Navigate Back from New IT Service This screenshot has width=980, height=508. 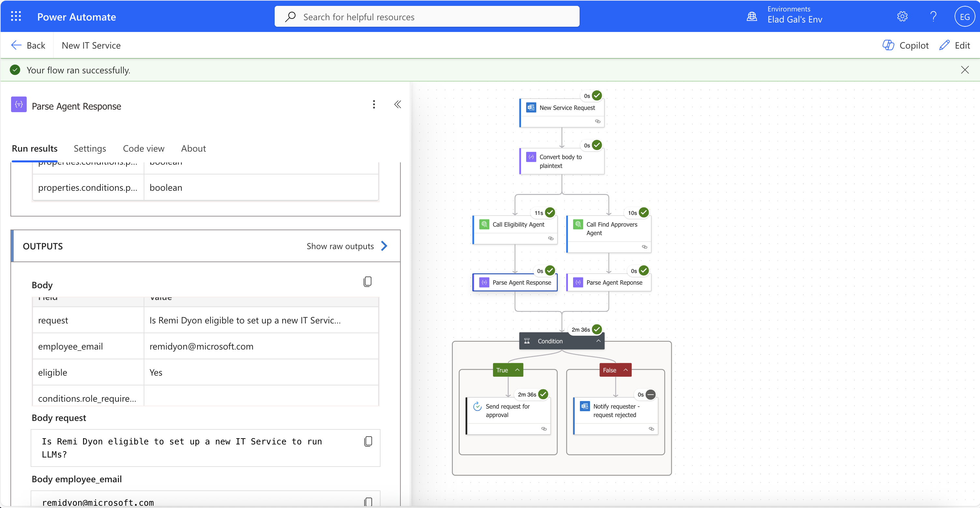coord(28,45)
